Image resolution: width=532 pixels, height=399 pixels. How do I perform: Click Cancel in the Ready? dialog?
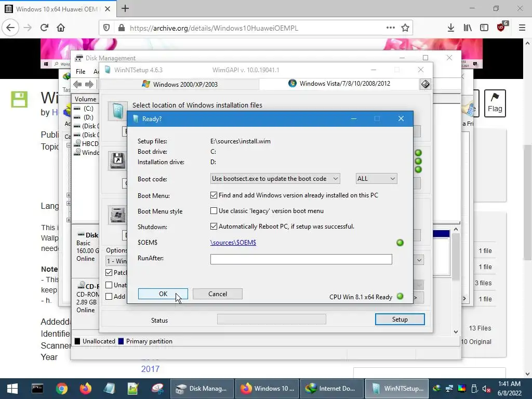point(218,294)
